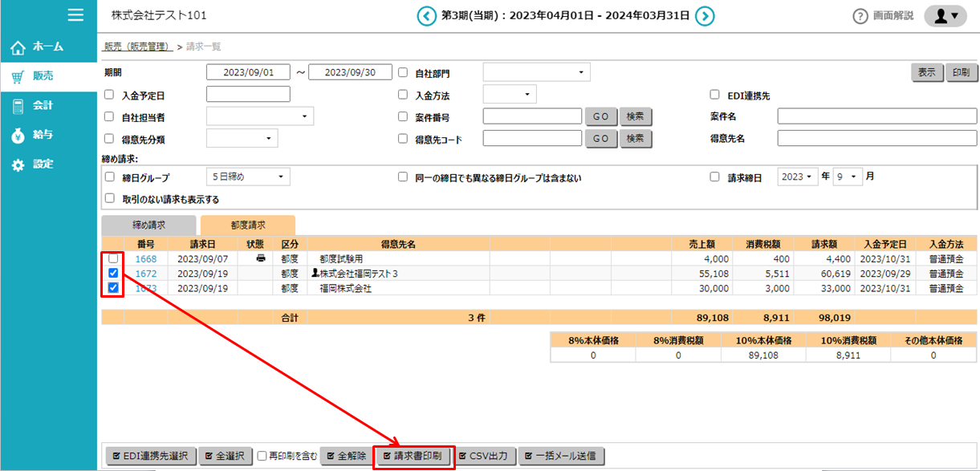Open the 請求締日 year dropdown 2023
This screenshot has width=980, height=471.
click(x=797, y=177)
